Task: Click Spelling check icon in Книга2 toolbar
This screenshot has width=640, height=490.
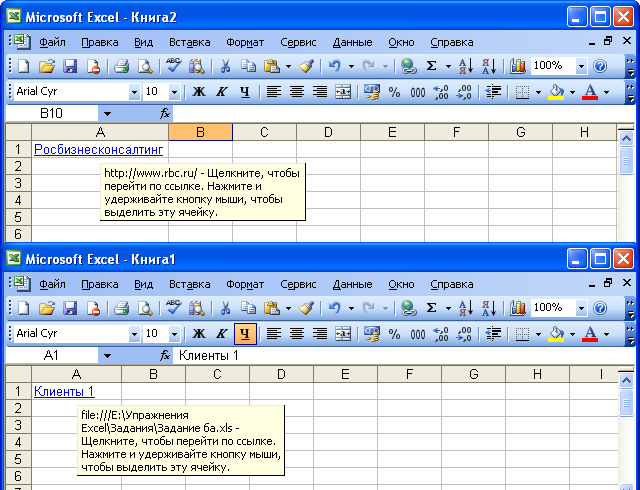Action: coord(173,66)
